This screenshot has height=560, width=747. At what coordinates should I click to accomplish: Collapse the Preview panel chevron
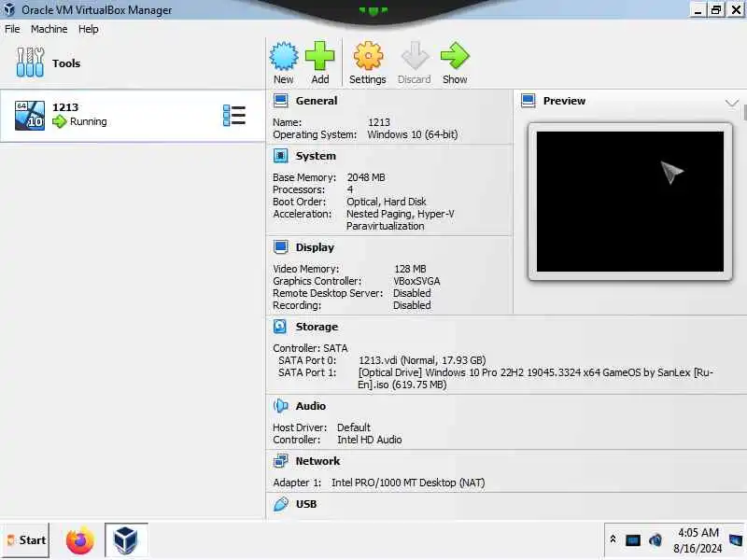[x=732, y=102]
